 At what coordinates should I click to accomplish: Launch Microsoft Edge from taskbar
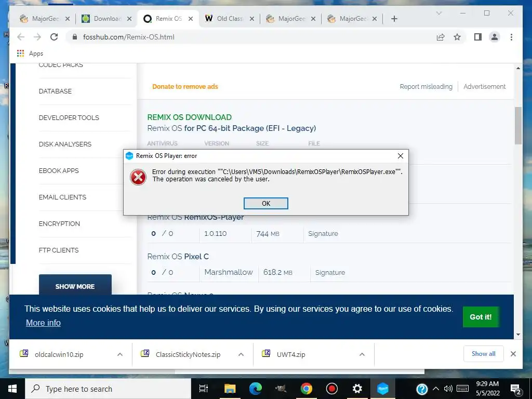pyautogui.click(x=256, y=389)
